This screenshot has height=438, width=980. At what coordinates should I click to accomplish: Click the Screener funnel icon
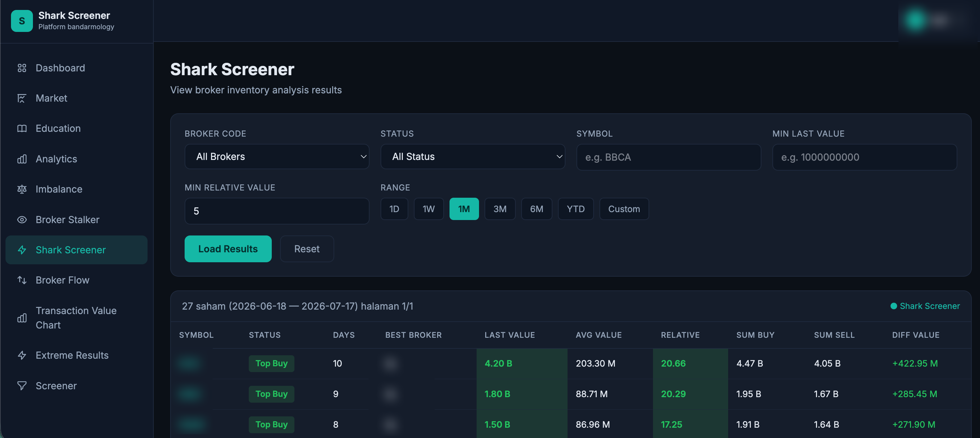pyautogui.click(x=22, y=385)
